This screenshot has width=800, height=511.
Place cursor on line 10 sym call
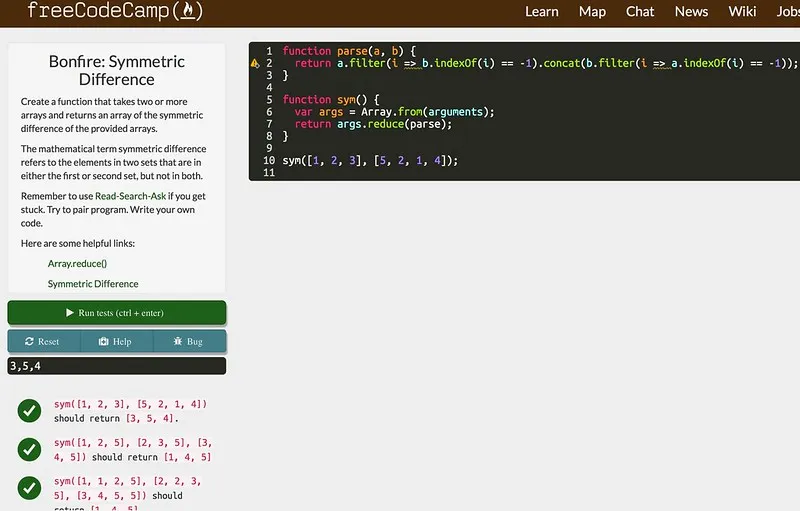tap(370, 161)
